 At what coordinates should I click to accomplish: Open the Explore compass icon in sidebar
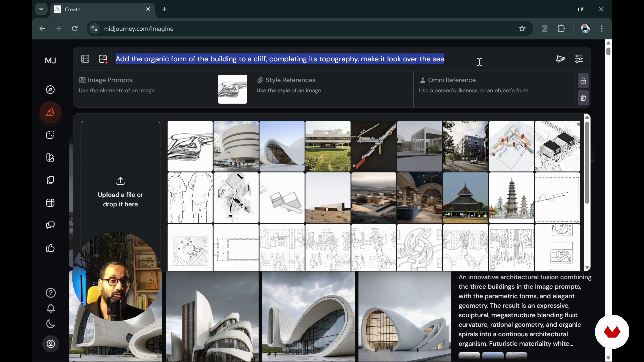tap(50, 90)
